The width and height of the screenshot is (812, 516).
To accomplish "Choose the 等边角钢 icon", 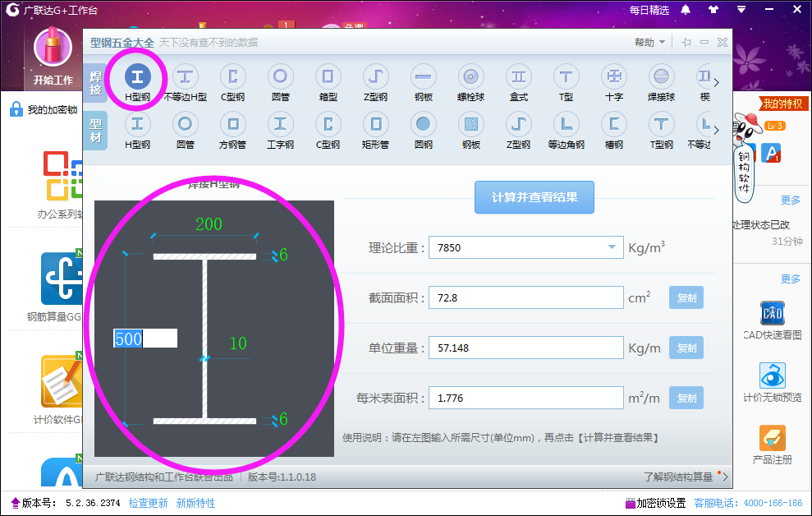I will [x=566, y=124].
